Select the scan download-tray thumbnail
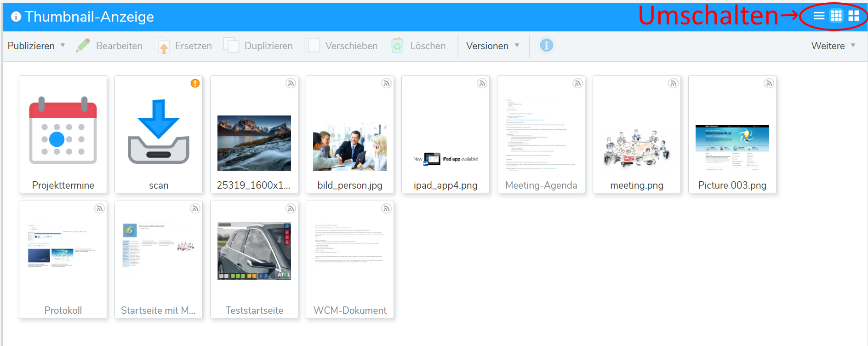The height and width of the screenshot is (346, 868). tap(159, 132)
